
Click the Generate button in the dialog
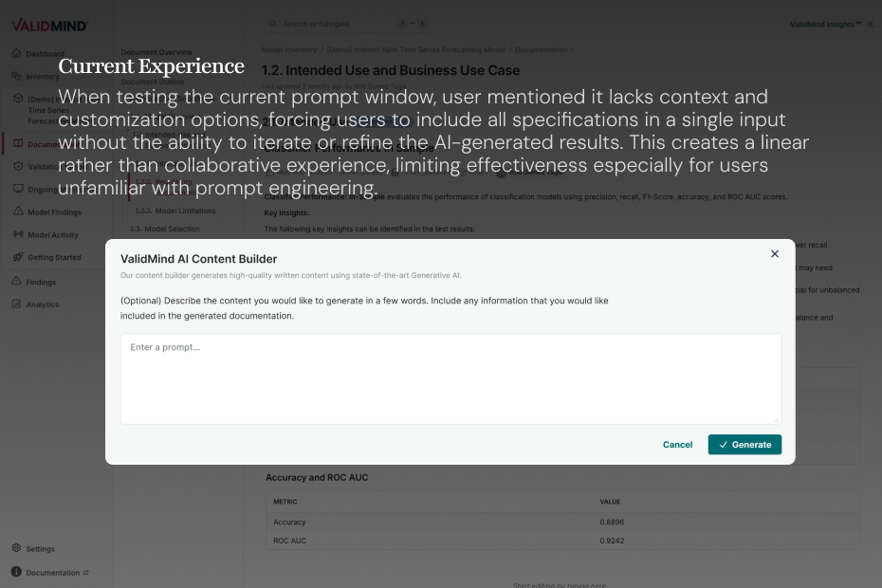tap(744, 445)
